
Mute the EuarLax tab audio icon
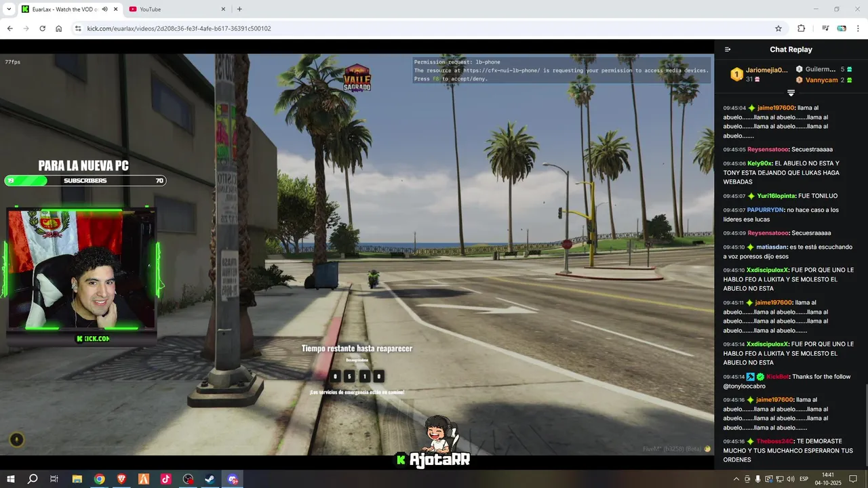[x=104, y=9]
